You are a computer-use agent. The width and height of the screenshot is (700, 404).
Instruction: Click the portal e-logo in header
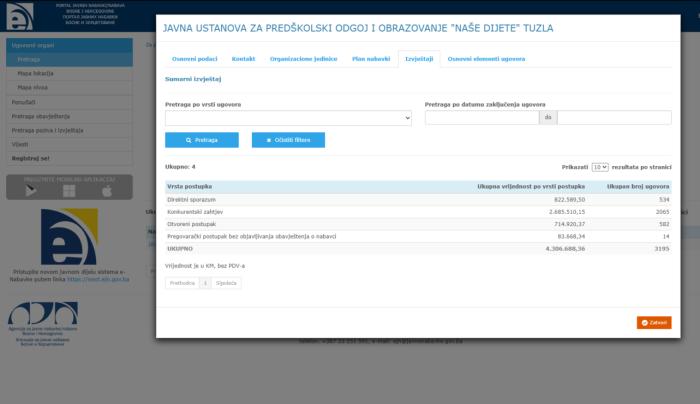click(20, 16)
